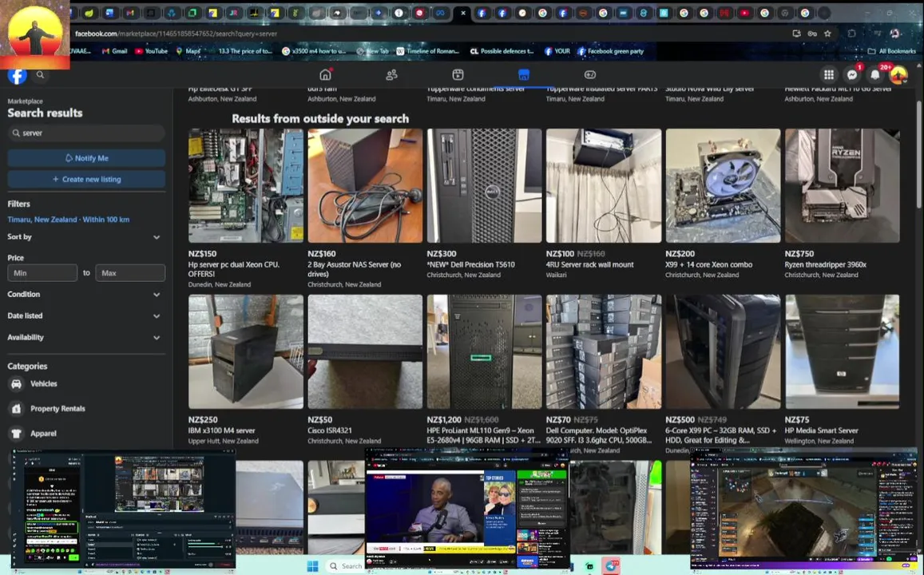
Task: Expand the Sort by dropdown
Action: 85,237
